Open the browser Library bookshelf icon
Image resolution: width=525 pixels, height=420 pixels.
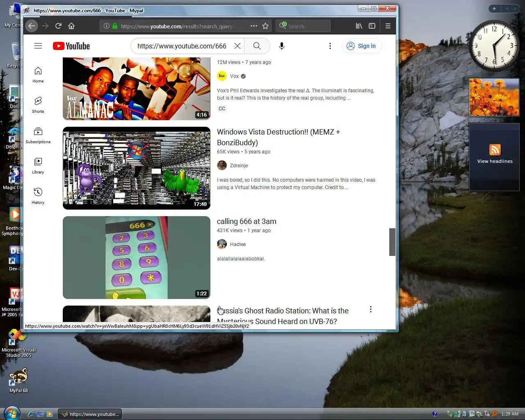point(359,26)
